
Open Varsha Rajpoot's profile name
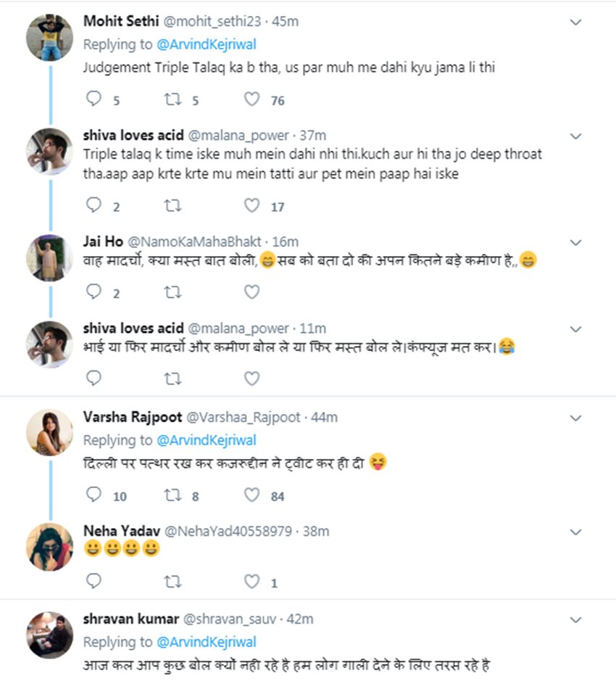tap(133, 417)
